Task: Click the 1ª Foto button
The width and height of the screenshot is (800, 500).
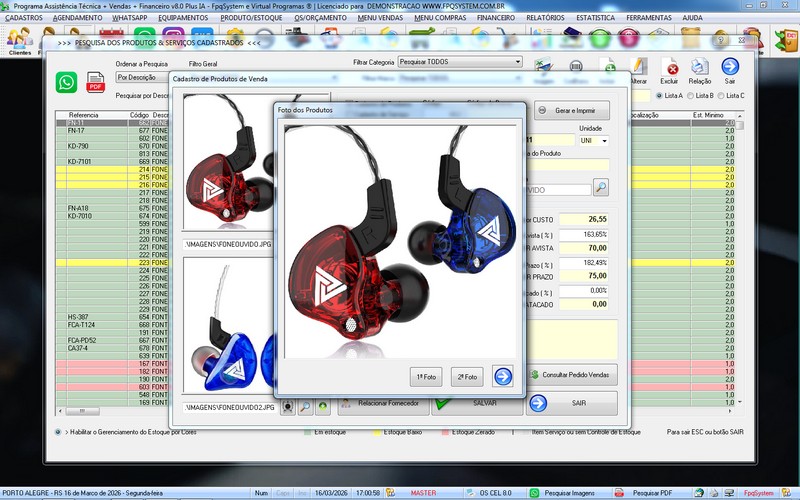Action: [x=426, y=377]
